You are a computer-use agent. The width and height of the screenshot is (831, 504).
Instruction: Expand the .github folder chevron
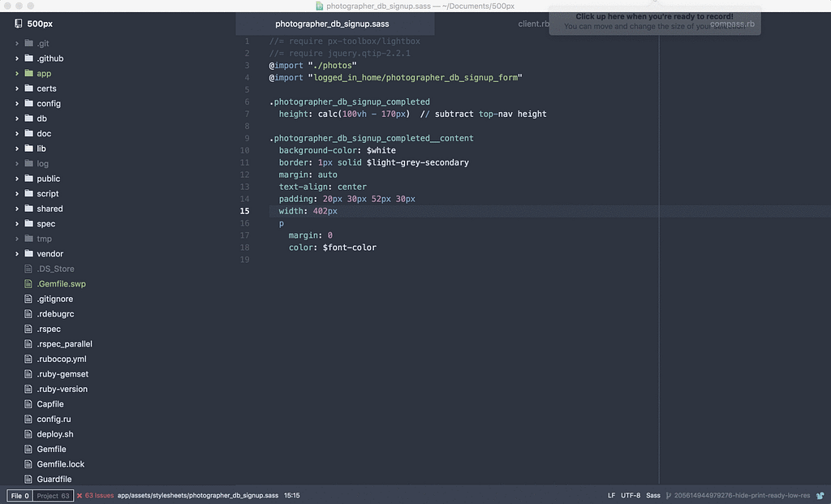17,58
